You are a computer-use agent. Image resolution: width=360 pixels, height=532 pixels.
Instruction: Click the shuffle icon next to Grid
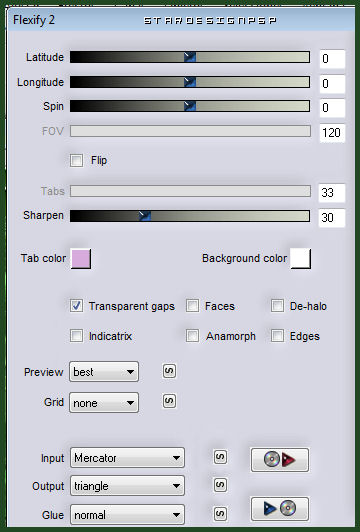[169, 401]
